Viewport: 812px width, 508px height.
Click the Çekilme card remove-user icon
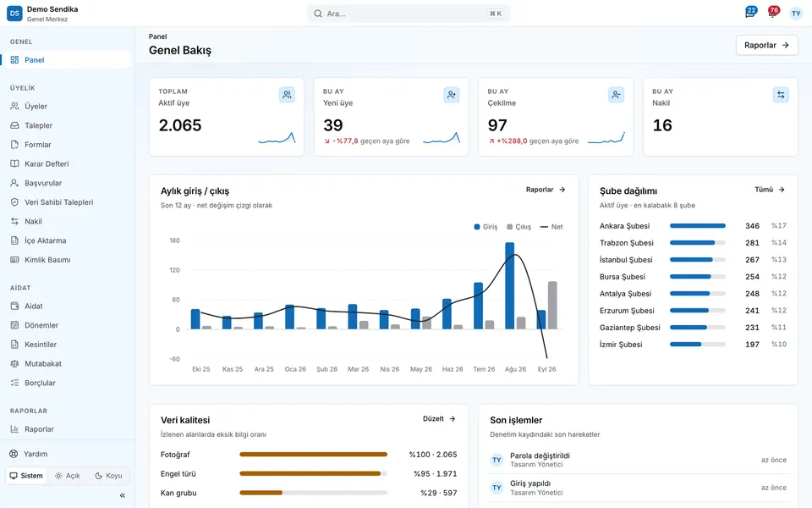[x=616, y=95]
